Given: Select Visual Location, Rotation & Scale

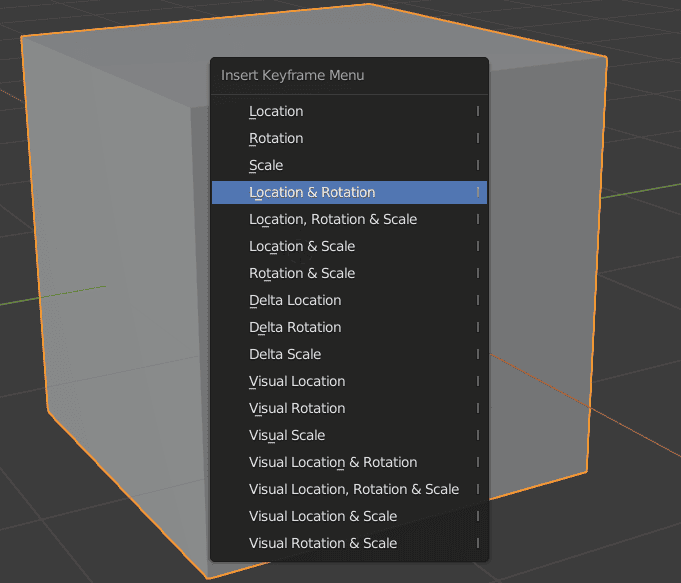Looking at the screenshot, I should [349, 489].
